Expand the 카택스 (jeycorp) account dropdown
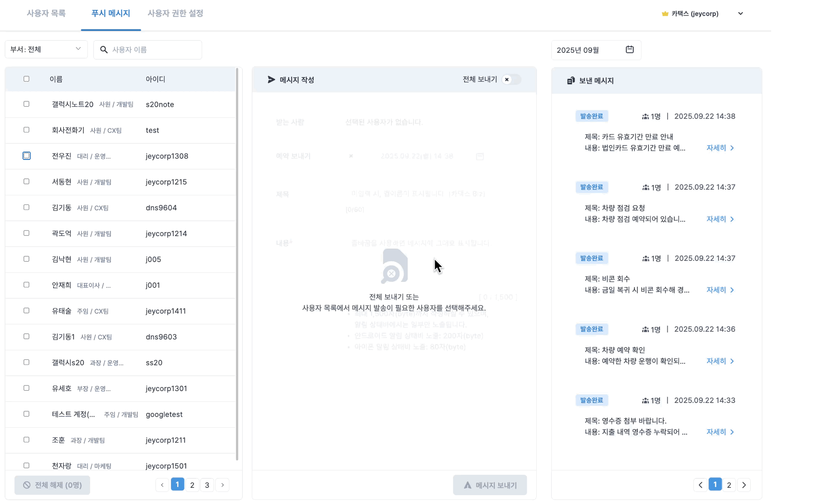This screenshot has width=825, height=504. coord(740,14)
